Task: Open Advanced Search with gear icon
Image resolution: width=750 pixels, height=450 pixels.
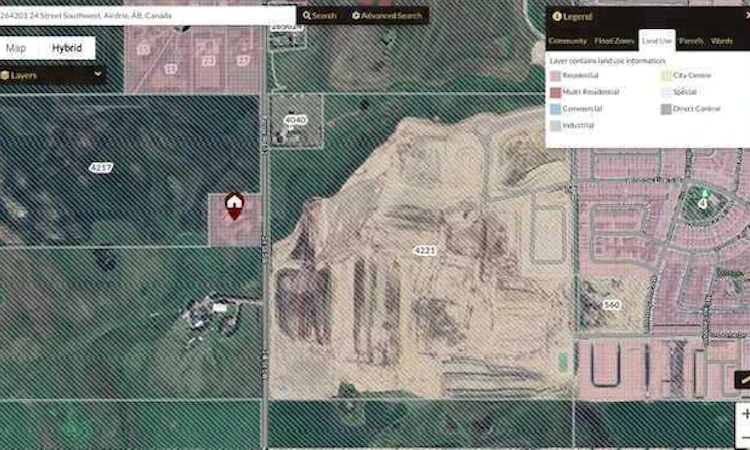Action: pyautogui.click(x=387, y=16)
